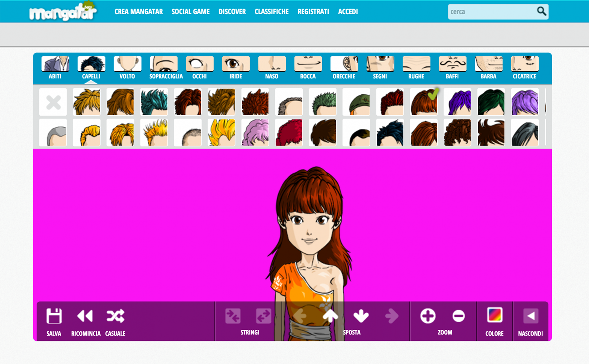This screenshot has height=364, width=589.
Task: Switch to the Iride category
Action: pos(236,68)
